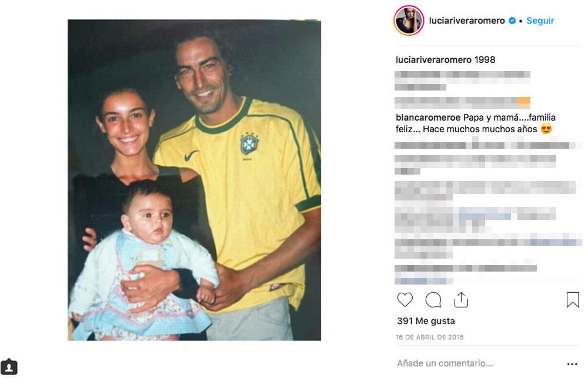
Task: Share the post using the share icon
Action: (461, 300)
